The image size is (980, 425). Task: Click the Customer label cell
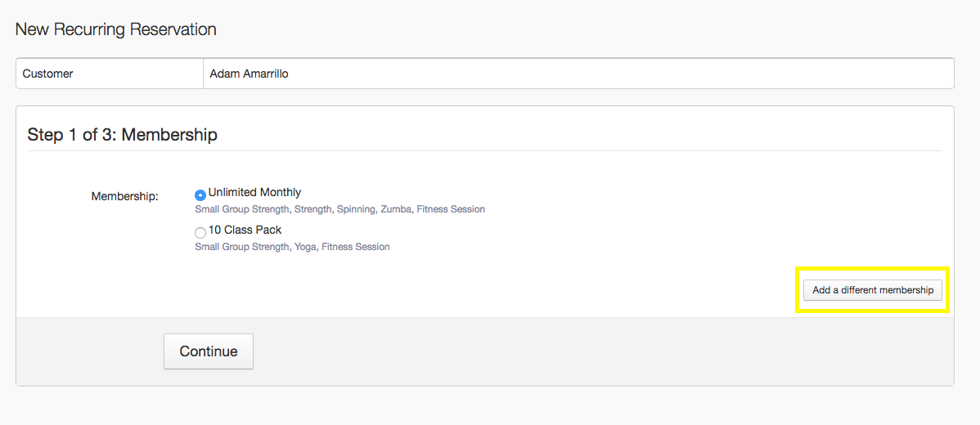click(48, 74)
